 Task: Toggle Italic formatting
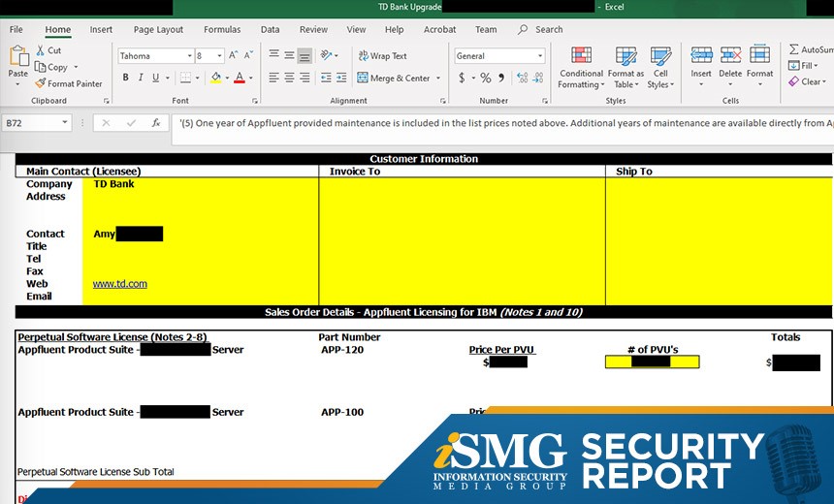[141, 78]
